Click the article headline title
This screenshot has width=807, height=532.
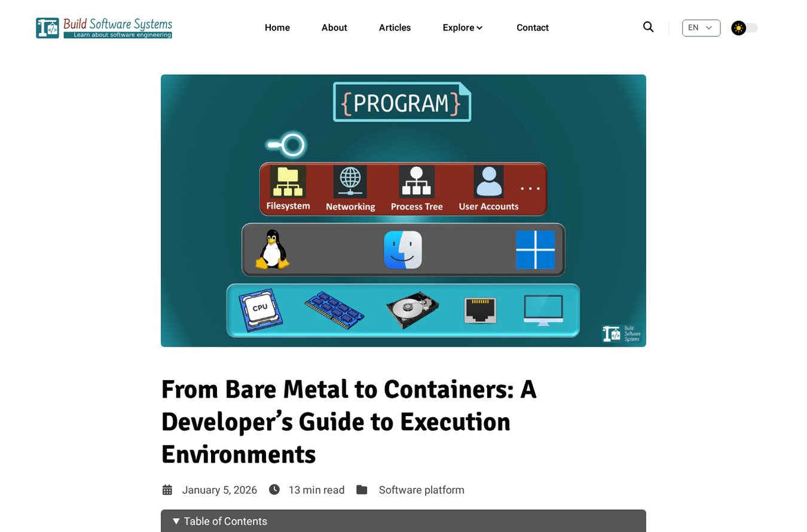pyautogui.click(x=349, y=422)
